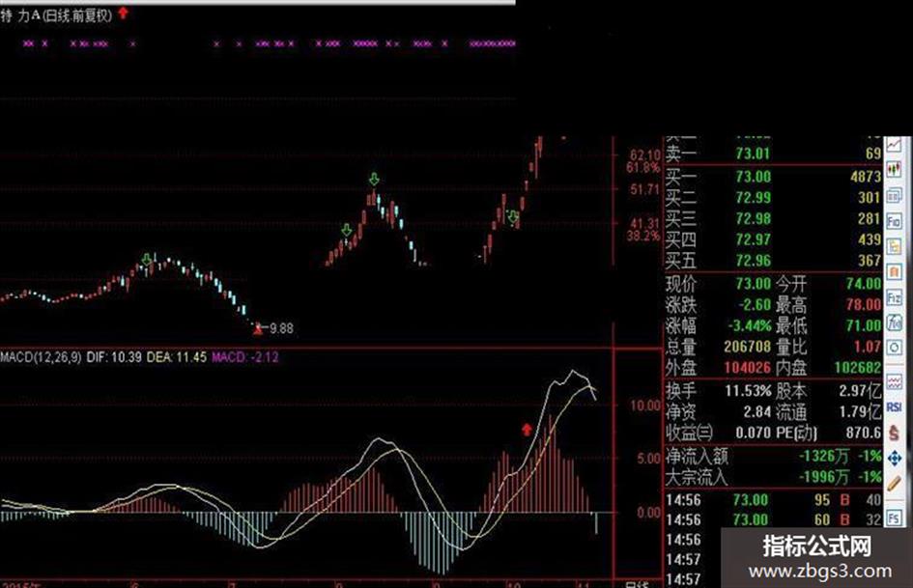The width and height of the screenshot is (913, 588).
Task: Select the 买二 72.99 bid row
Action: click(x=773, y=198)
